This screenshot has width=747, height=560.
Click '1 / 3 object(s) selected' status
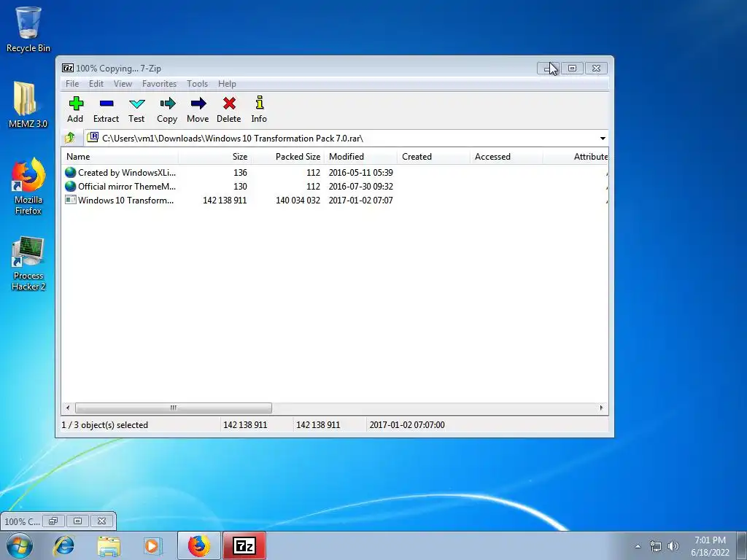coord(105,425)
